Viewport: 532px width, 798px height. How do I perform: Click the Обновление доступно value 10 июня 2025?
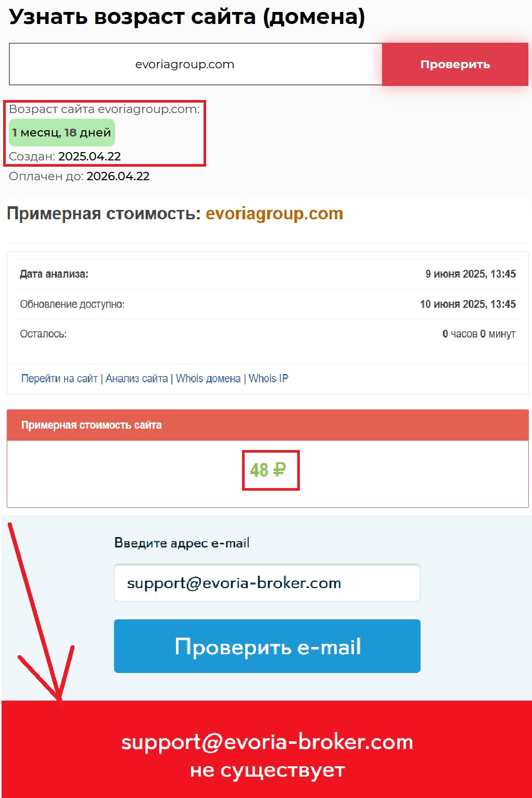(x=468, y=304)
